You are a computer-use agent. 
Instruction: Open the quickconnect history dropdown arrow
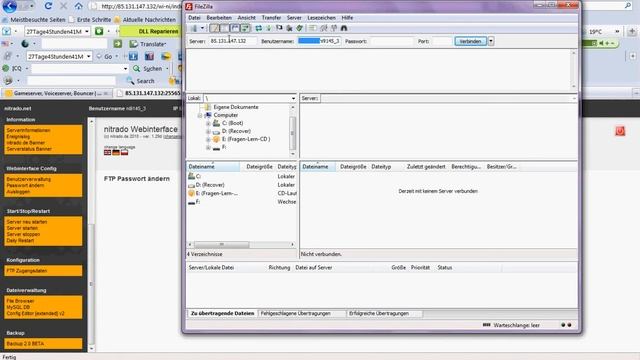click(491, 41)
